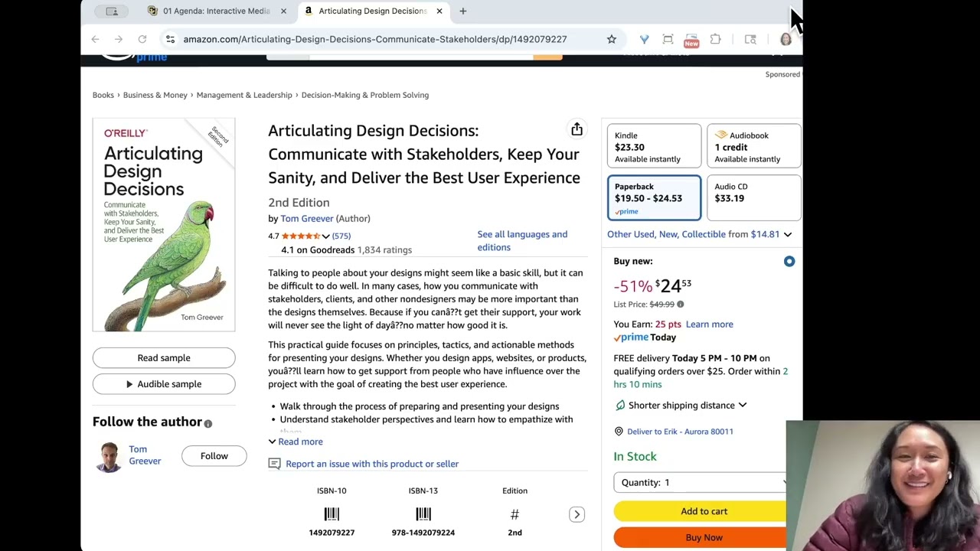Click the Edition hash icon
This screenshot has height=551, width=980.
coord(514,514)
